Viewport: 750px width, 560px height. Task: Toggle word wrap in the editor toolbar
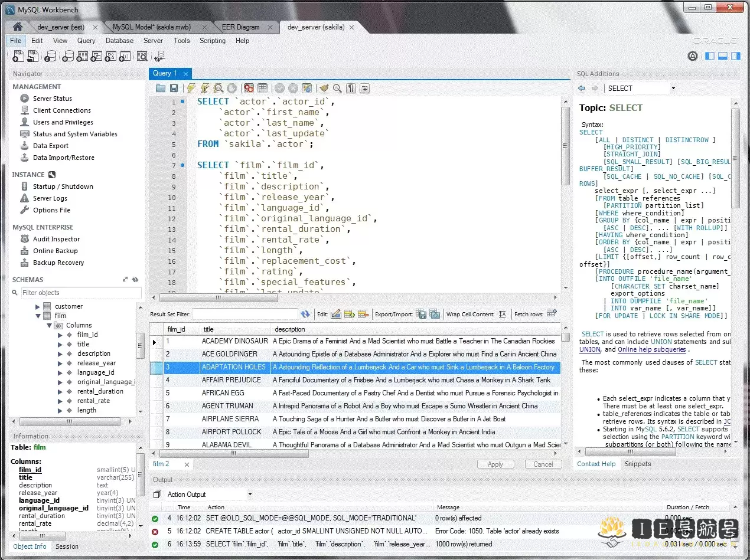pos(365,88)
